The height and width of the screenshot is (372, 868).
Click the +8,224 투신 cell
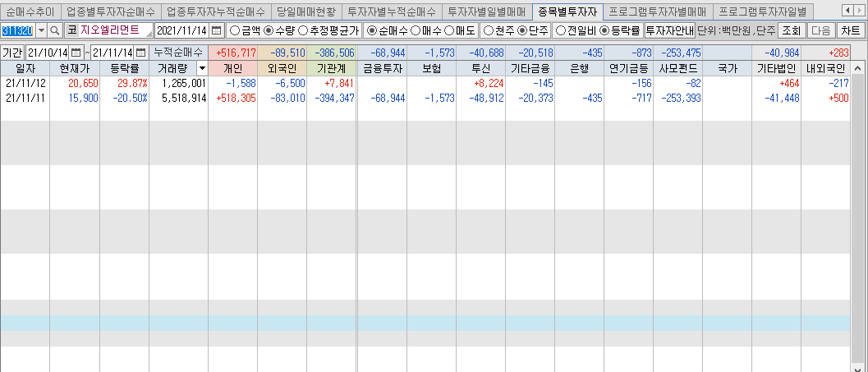pos(481,84)
